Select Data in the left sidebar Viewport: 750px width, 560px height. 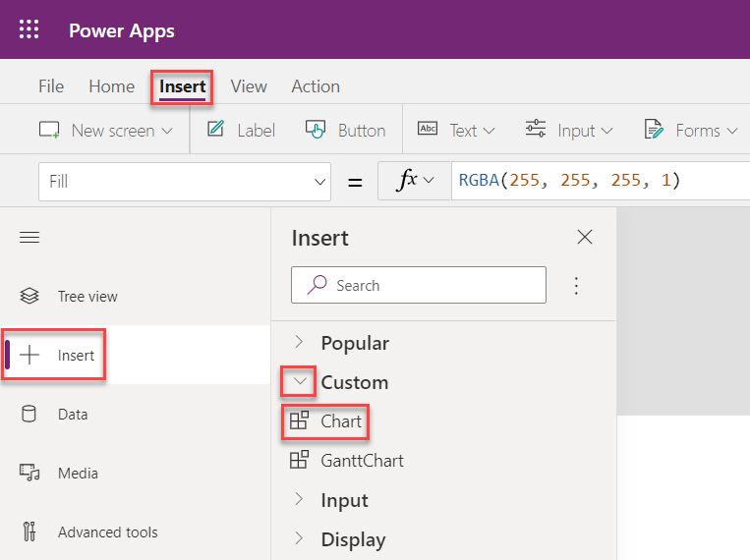[x=72, y=415]
